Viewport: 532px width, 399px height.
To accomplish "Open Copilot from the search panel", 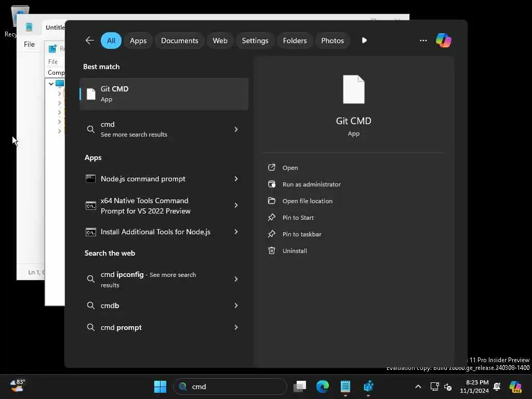I will [x=444, y=41].
